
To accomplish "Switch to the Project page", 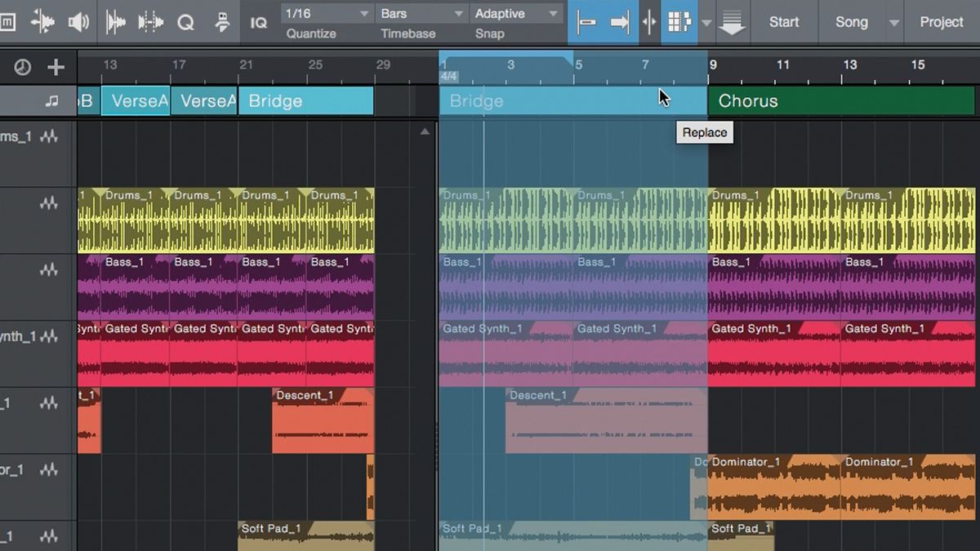I will (942, 22).
